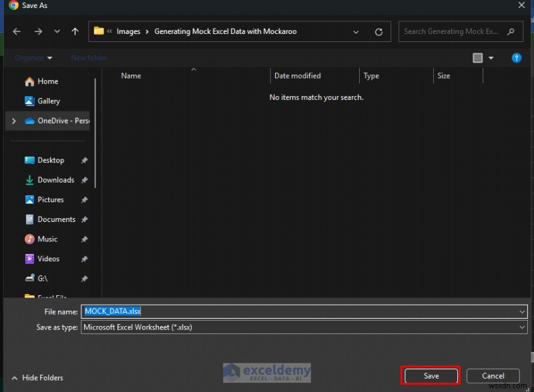Click the Cancel button
This screenshot has width=534, height=392.
(493, 376)
